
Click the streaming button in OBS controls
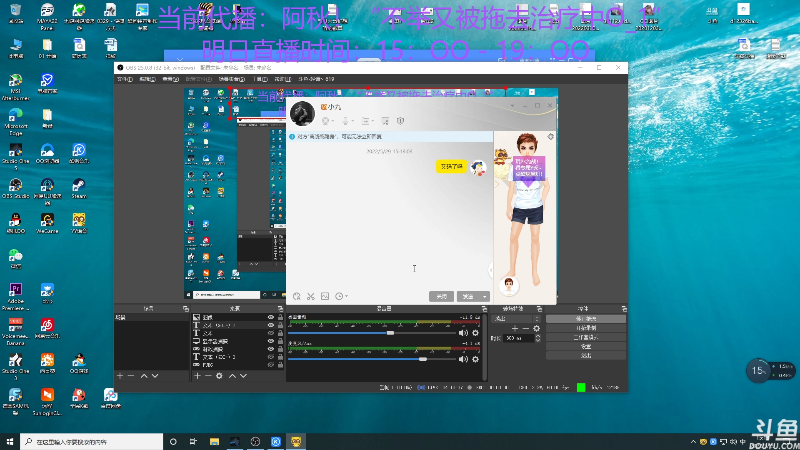point(586,318)
